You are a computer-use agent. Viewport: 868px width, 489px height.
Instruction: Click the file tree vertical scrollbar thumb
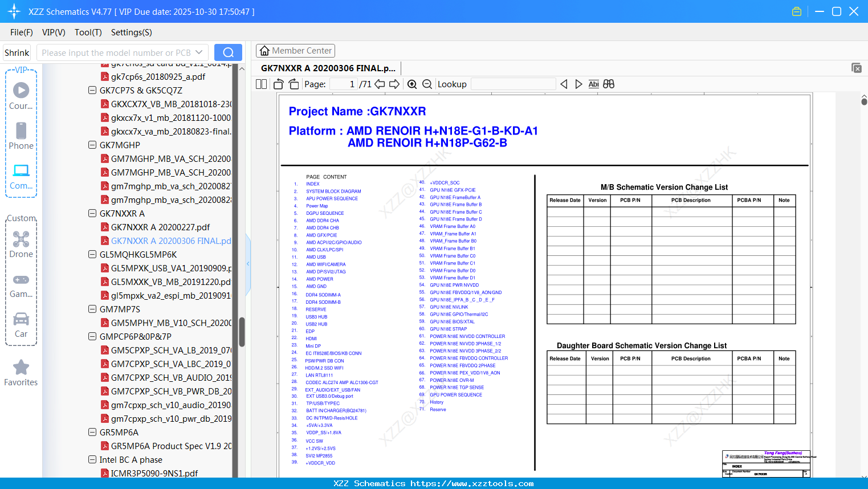point(242,332)
